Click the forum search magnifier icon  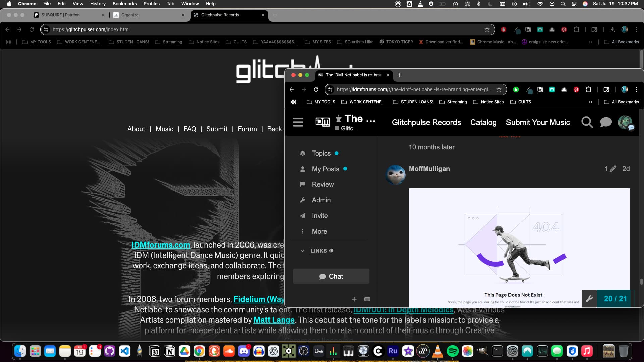tap(587, 122)
